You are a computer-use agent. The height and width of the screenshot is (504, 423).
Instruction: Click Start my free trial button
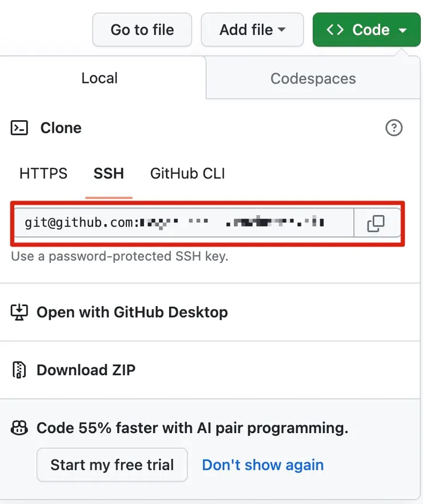[x=112, y=465]
